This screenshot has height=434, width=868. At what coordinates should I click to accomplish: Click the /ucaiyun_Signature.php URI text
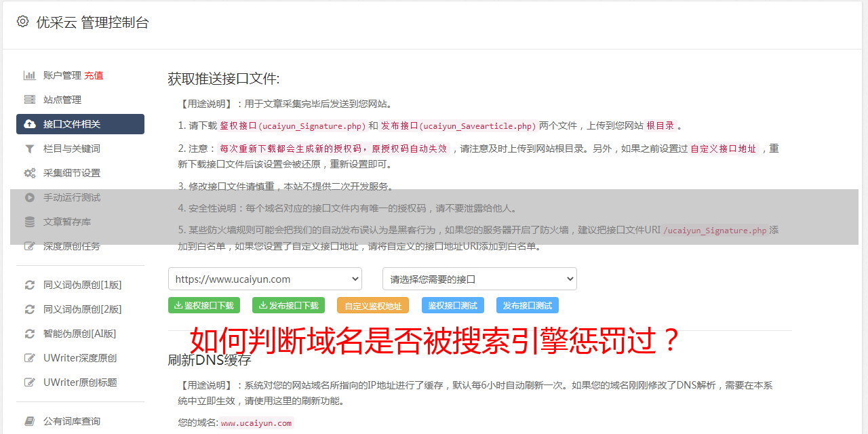pos(715,230)
